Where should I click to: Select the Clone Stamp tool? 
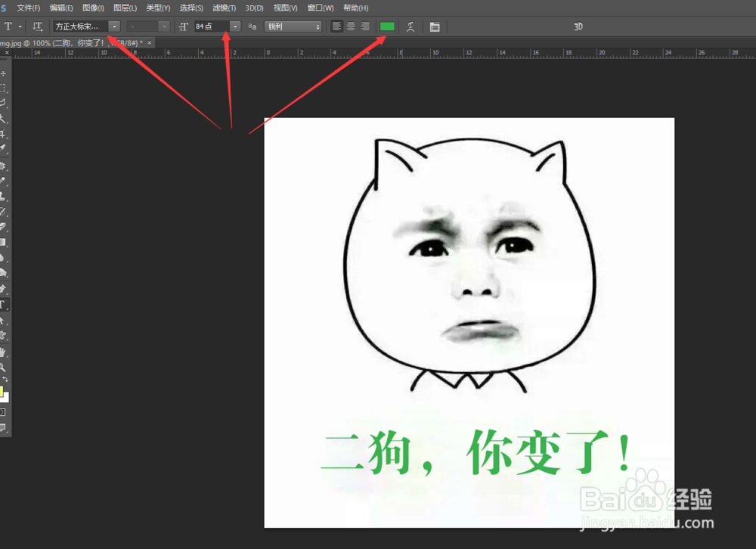(x=3, y=197)
